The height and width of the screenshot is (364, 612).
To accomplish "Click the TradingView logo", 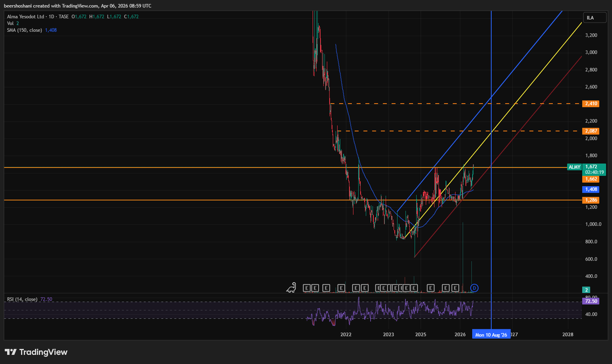I will [x=36, y=352].
